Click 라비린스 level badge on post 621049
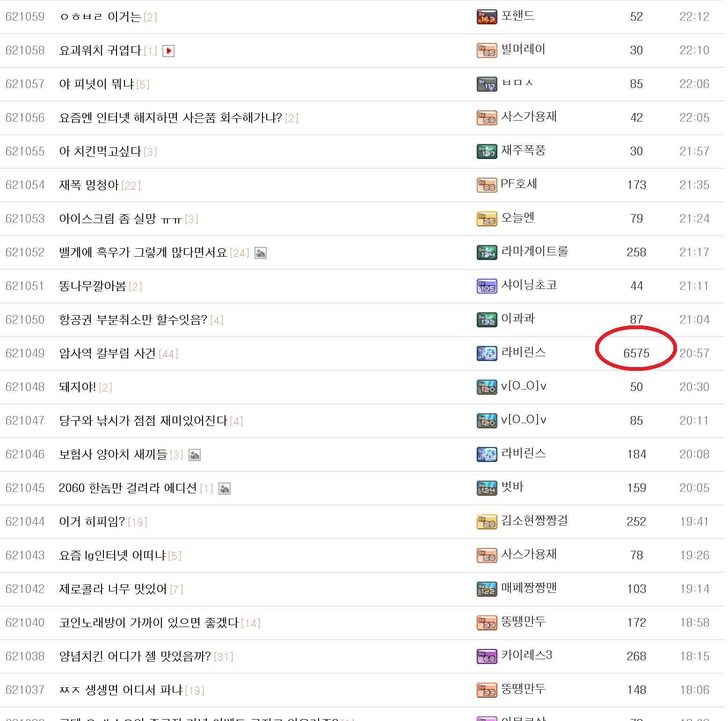 (487, 353)
